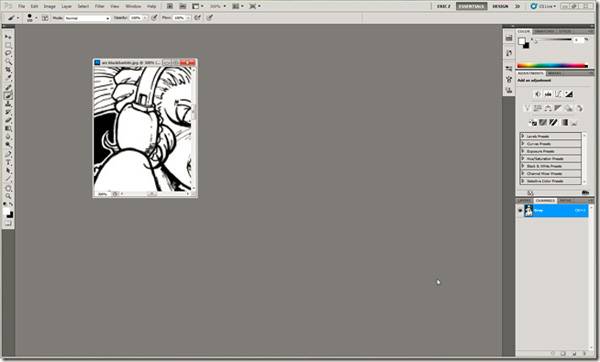Image resolution: width=600 pixels, height=362 pixels.
Task: Toggle the Gray channel visibility eye
Action: (x=520, y=210)
